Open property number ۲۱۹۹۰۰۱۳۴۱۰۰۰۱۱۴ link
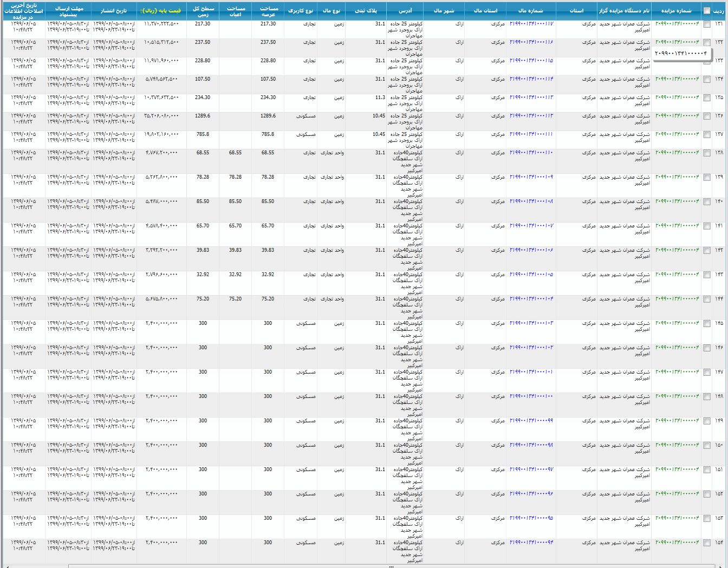Image resolution: width=728 pixels, height=568 pixels. pos(531,79)
